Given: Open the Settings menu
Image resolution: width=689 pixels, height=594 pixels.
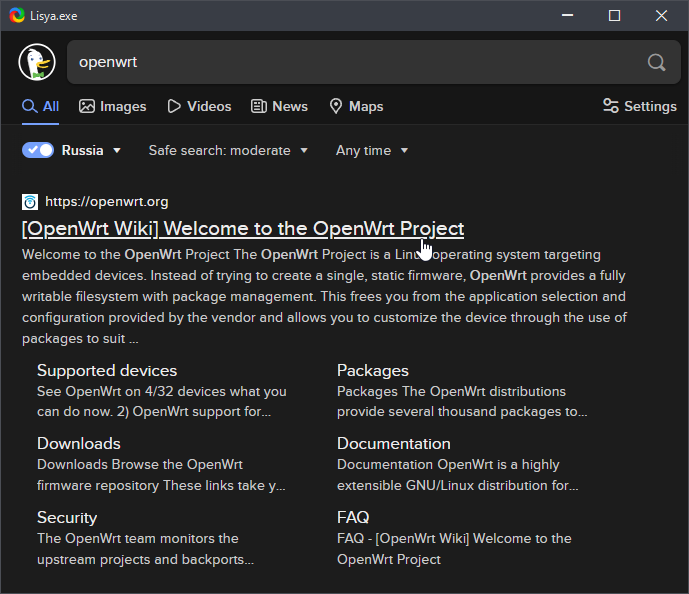Looking at the screenshot, I should pos(640,106).
